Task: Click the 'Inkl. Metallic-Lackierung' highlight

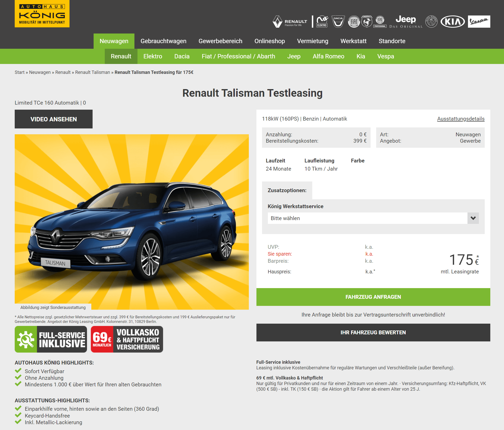Action: point(53,422)
